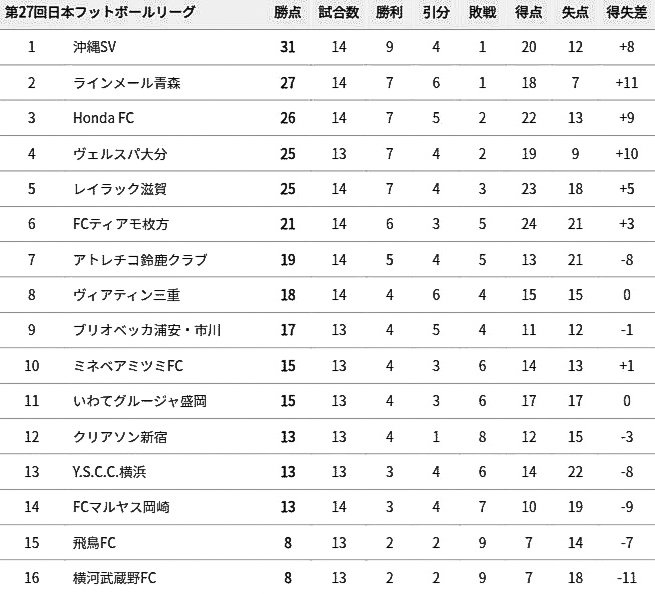
Task: Open クリアソン新宿 team entry
Action: pyautogui.click(x=120, y=437)
